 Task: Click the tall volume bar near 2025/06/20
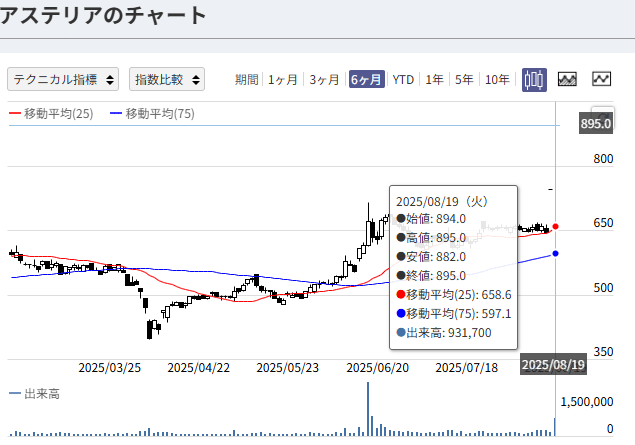click(x=368, y=409)
